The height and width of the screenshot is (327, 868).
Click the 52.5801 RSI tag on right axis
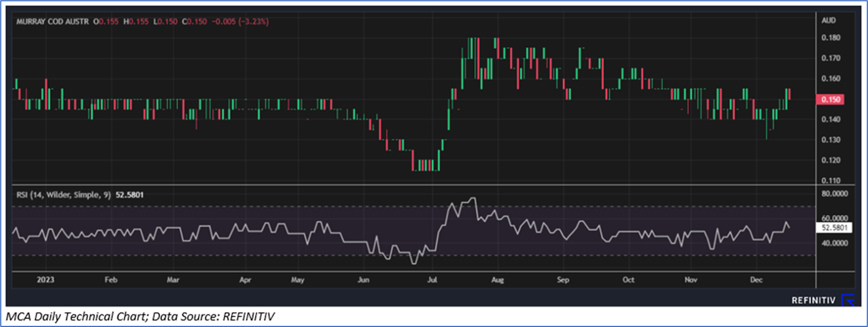coord(835,228)
